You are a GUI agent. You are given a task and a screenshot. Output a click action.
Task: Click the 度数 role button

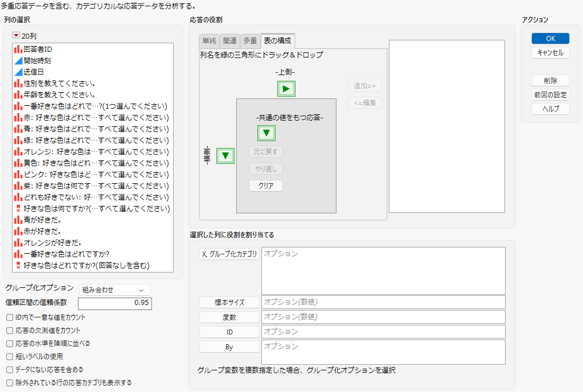[229, 317]
